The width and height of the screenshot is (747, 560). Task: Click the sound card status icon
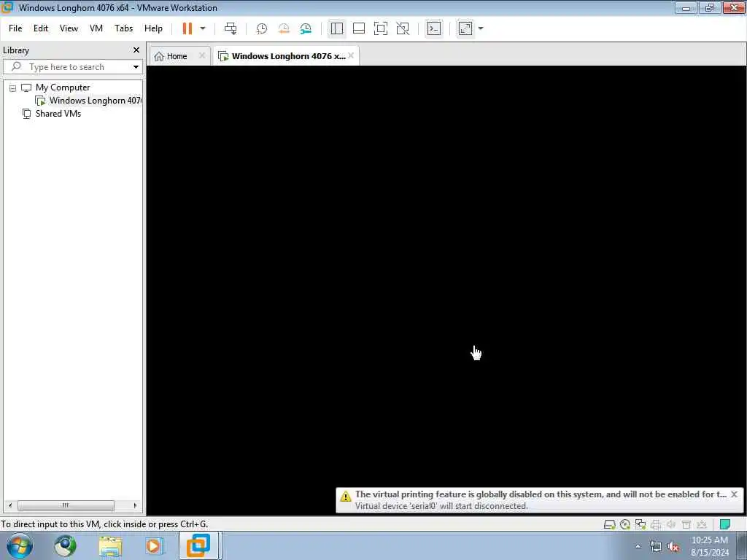tap(671, 524)
